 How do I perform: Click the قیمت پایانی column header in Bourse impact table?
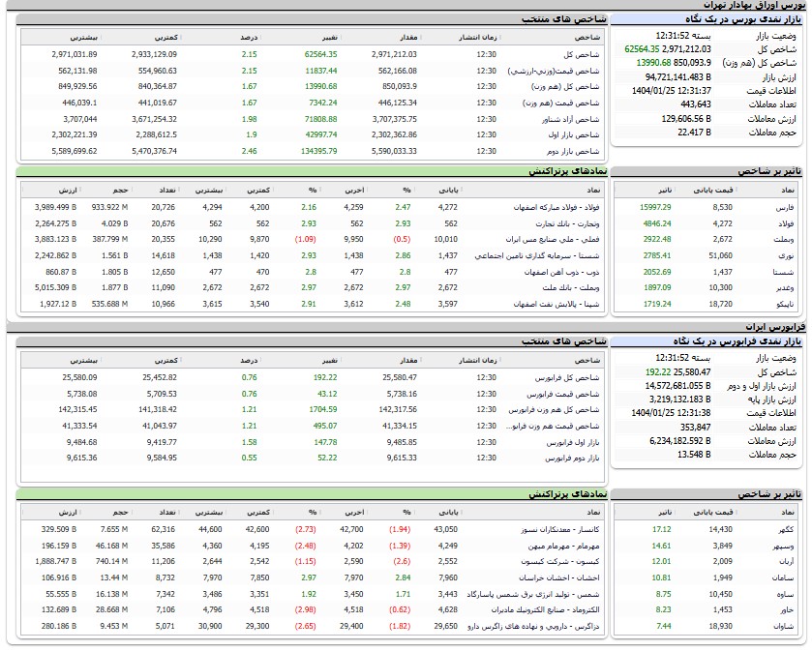[713, 191]
